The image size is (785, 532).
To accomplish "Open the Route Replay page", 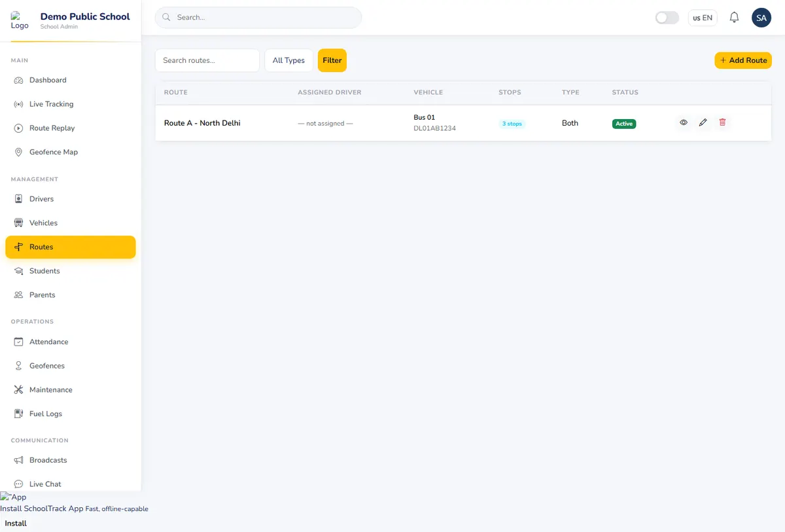I will point(71,128).
